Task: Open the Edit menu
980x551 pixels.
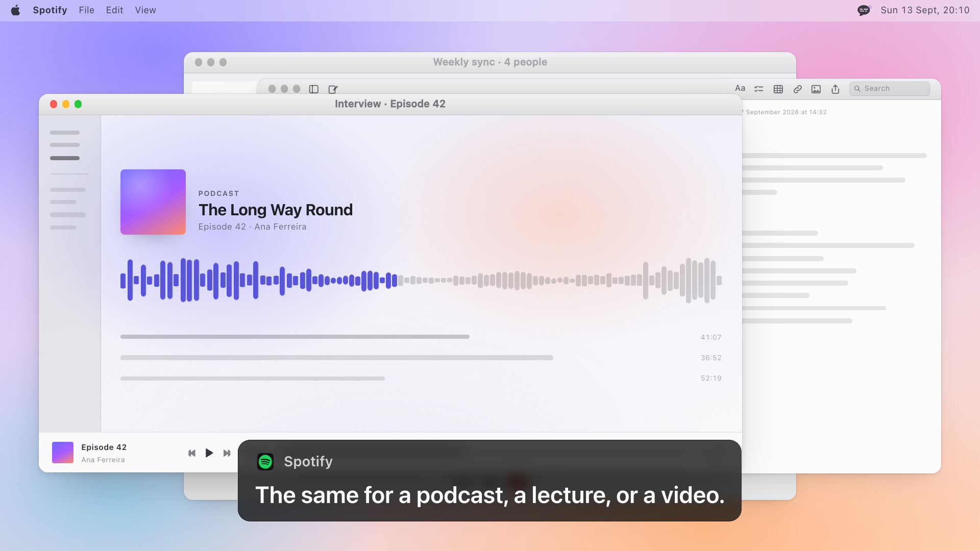Action: [114, 10]
